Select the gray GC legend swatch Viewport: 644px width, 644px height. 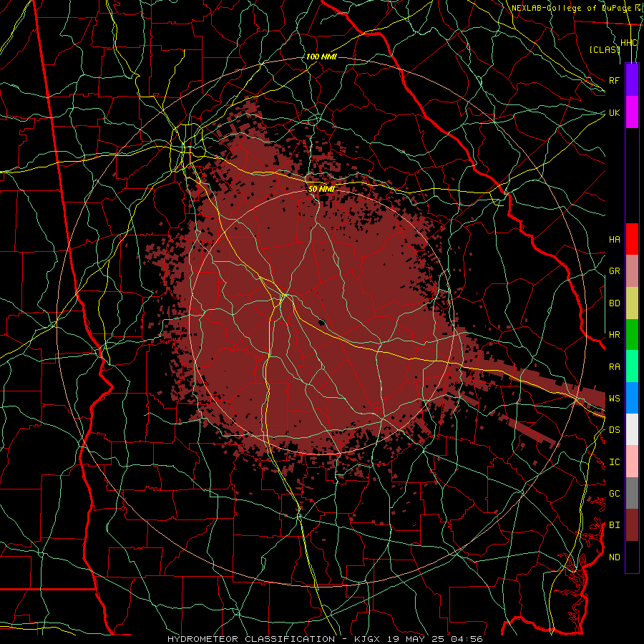pos(632,493)
